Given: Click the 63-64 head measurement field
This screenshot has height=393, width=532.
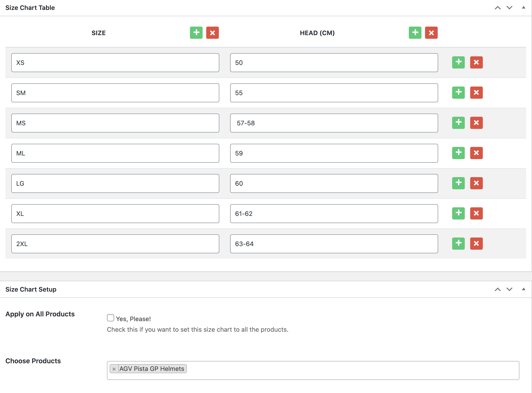Looking at the screenshot, I should [x=334, y=244].
